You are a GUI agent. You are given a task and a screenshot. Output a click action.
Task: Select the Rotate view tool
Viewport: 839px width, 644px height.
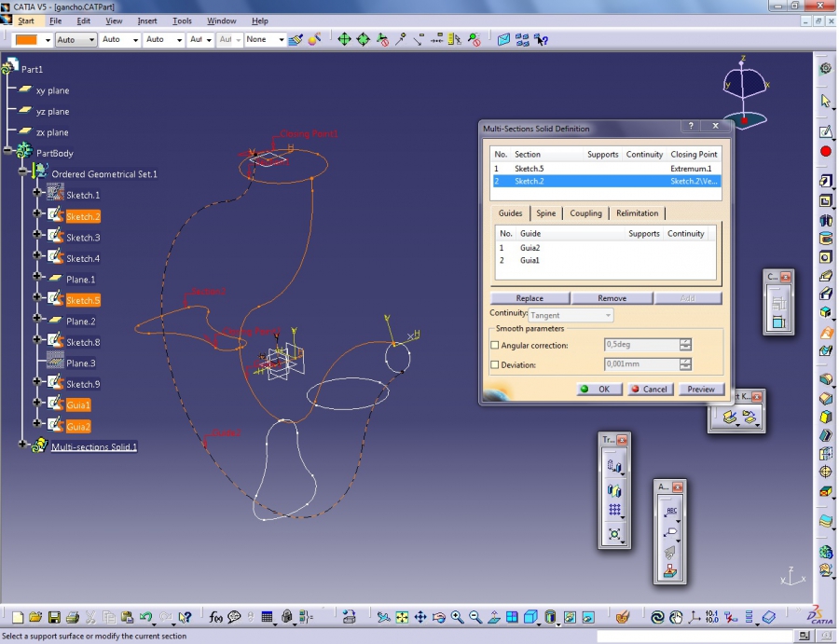tap(439, 617)
